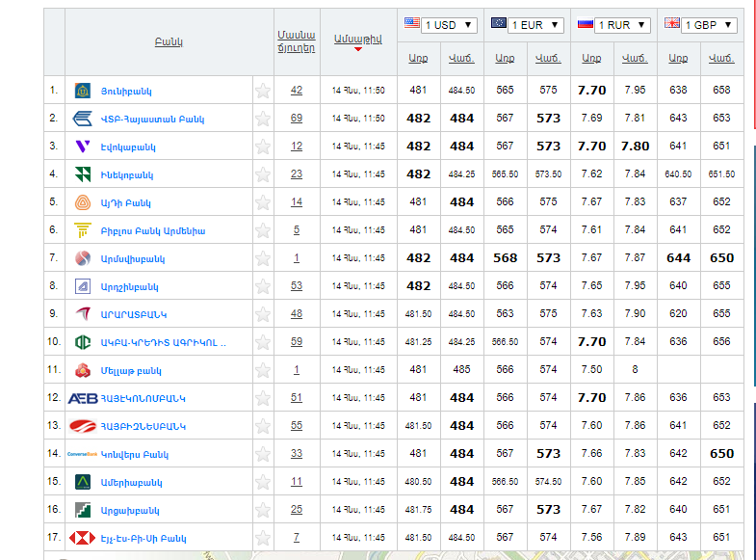Click the ID Bank orange logo

83,202
